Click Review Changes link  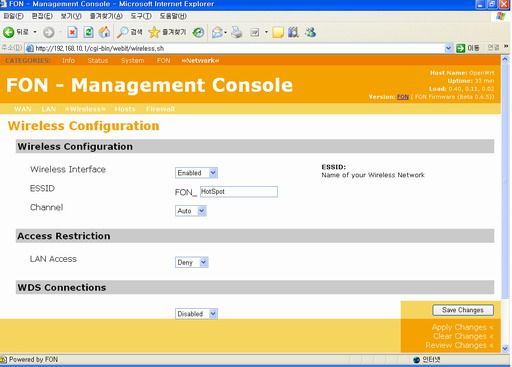pyautogui.click(x=459, y=345)
